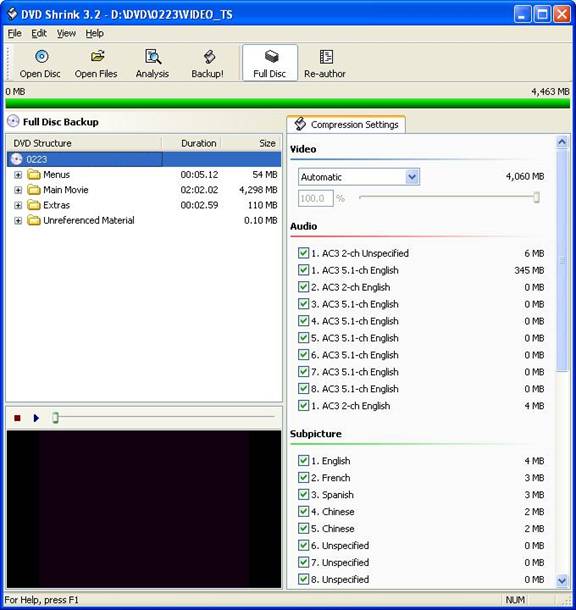
Task: Click the 4,298 MB size value
Action: 258,190
